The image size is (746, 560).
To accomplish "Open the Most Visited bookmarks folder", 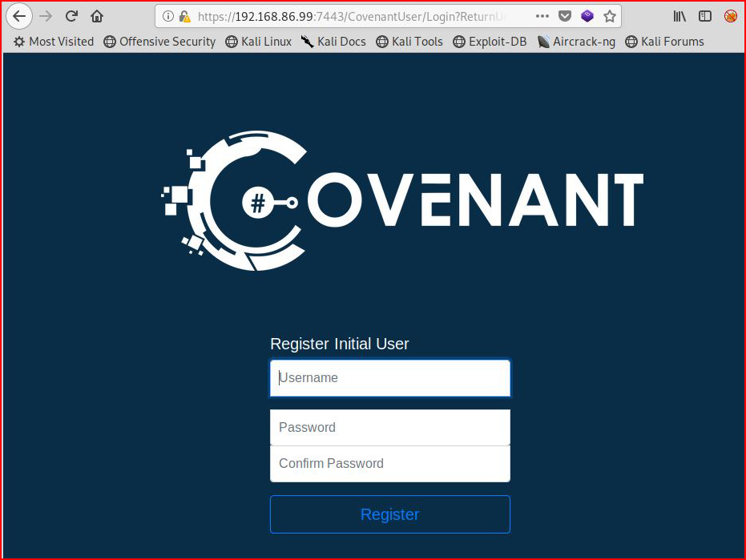I will 53,42.
